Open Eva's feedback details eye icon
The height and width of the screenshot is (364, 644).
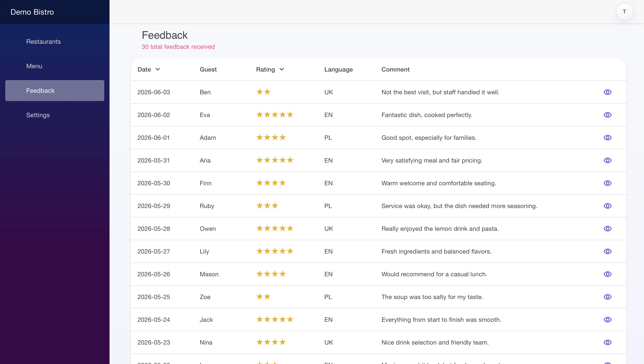[607, 115]
